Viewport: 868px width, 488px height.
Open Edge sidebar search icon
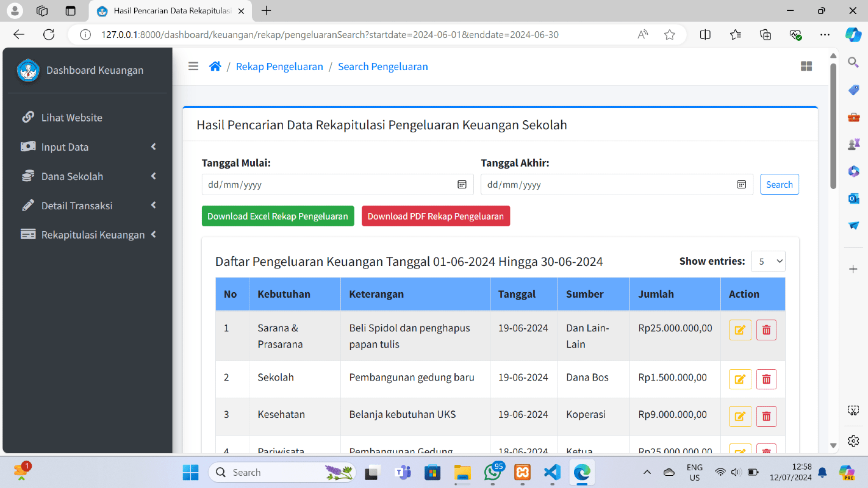tap(853, 62)
